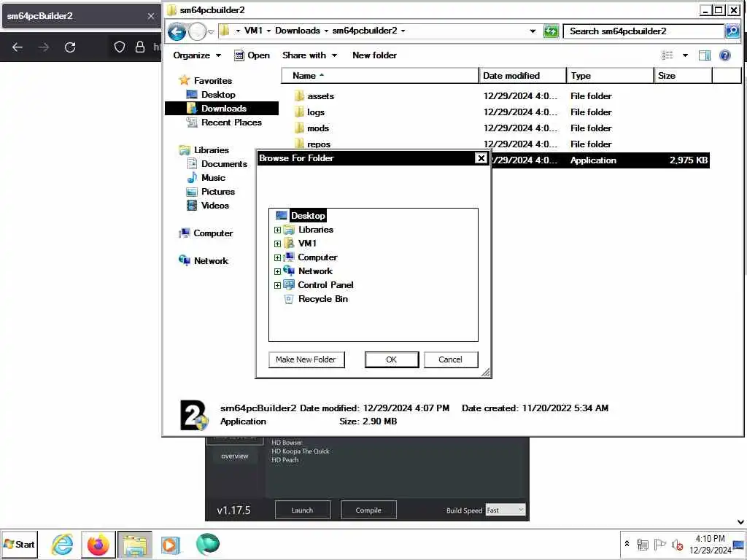Open address bar history dropdown
This screenshot has height=560, width=747.
point(533,31)
